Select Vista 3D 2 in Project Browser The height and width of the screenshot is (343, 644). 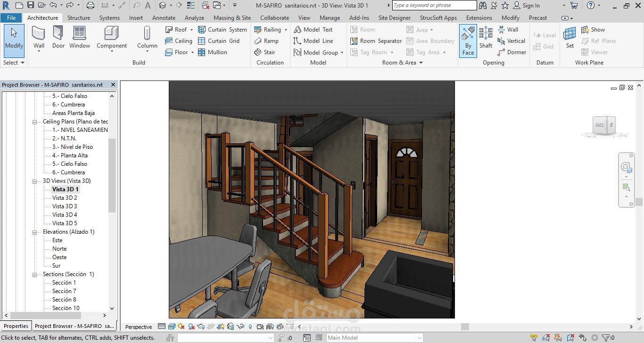pos(65,198)
